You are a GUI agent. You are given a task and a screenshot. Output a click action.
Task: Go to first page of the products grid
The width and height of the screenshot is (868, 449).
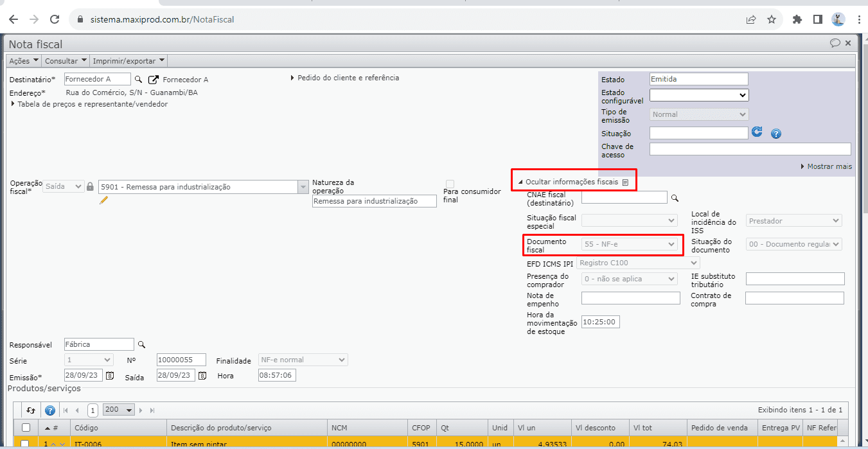click(66, 410)
